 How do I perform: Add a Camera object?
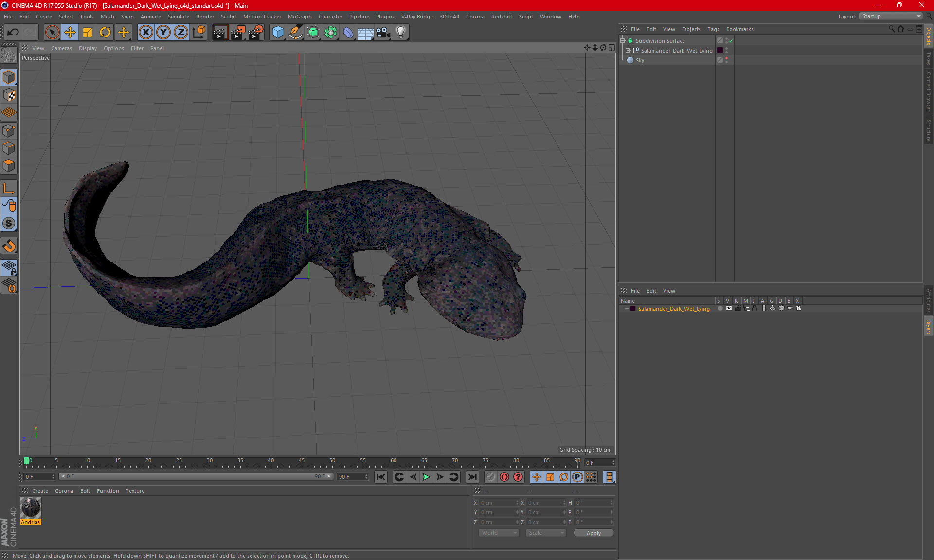click(383, 33)
